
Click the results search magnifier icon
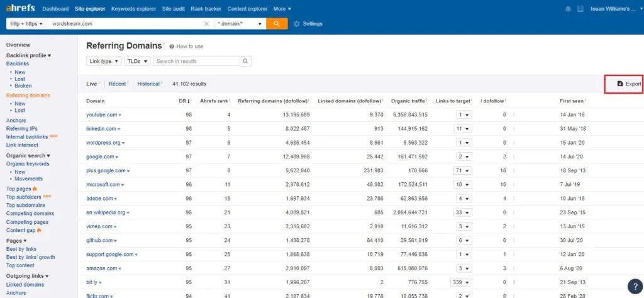(x=246, y=61)
